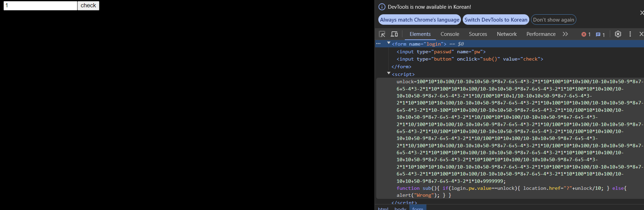Click the alert("Wrong") code line

point(424,195)
